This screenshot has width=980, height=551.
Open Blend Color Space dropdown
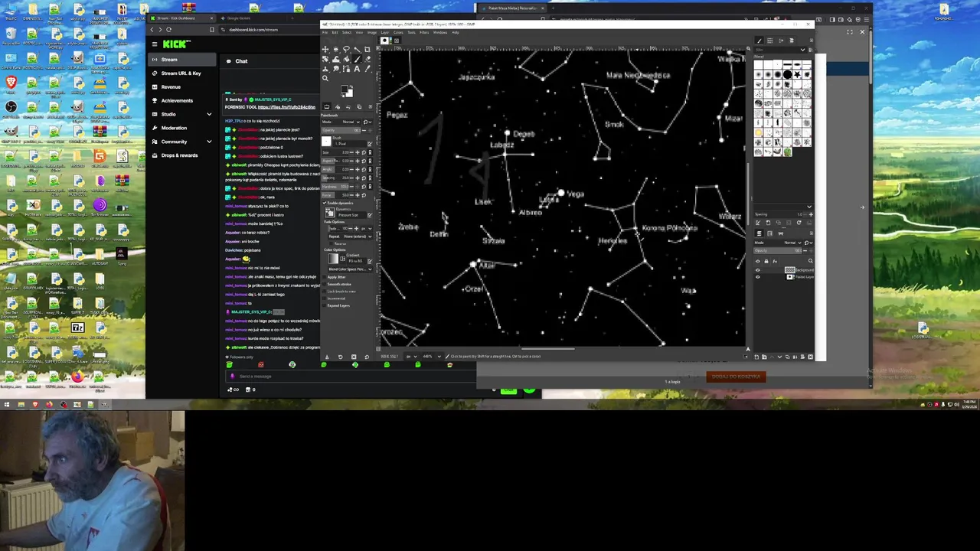(350, 269)
